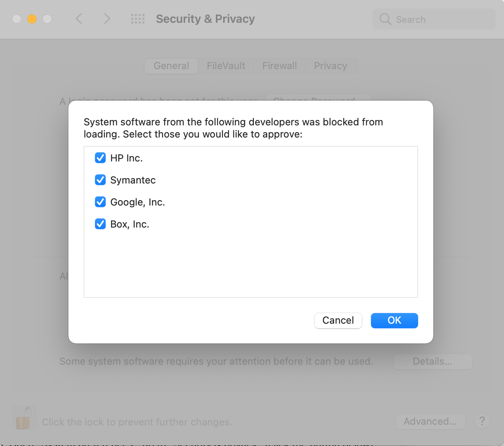Toggle the Google, Inc. checkbox

click(x=100, y=202)
